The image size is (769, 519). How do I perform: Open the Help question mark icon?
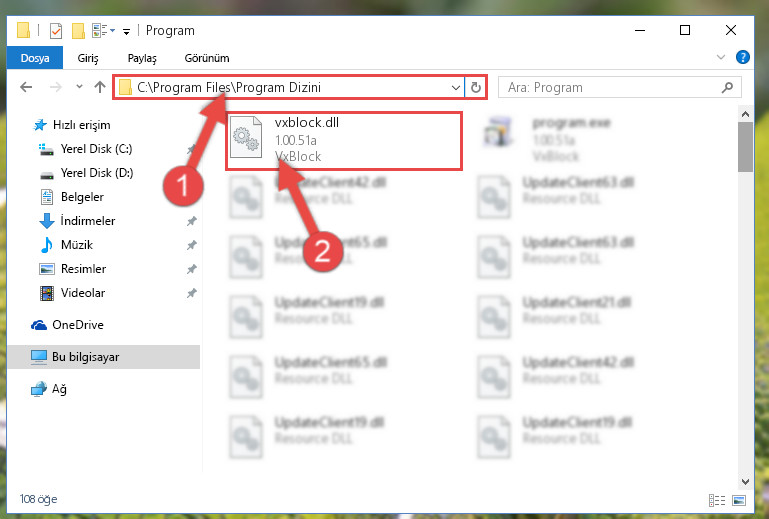(x=743, y=57)
